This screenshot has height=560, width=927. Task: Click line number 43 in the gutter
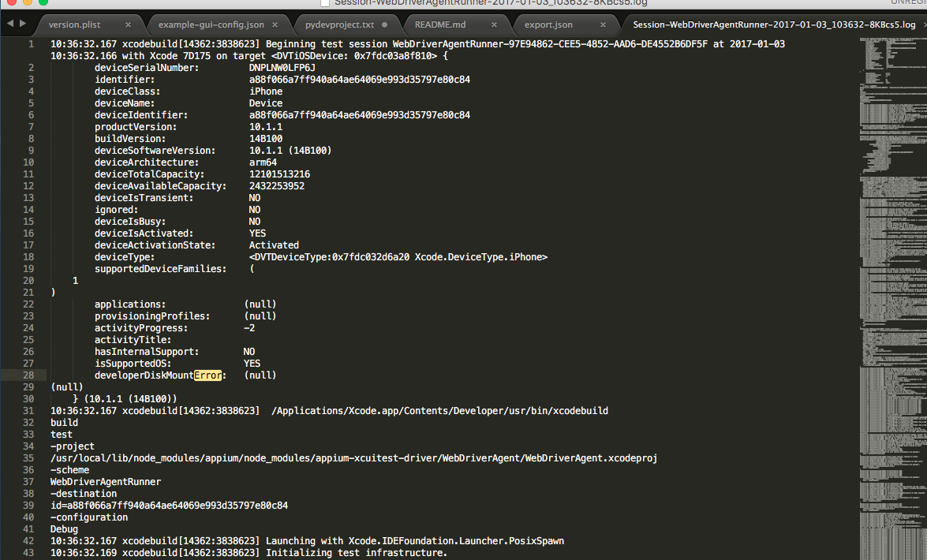click(x=28, y=553)
